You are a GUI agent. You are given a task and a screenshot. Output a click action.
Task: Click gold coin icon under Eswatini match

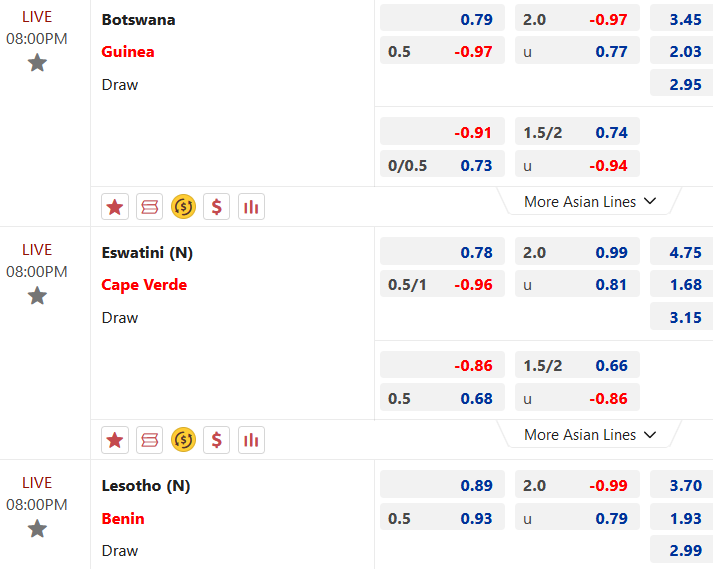pyautogui.click(x=183, y=439)
